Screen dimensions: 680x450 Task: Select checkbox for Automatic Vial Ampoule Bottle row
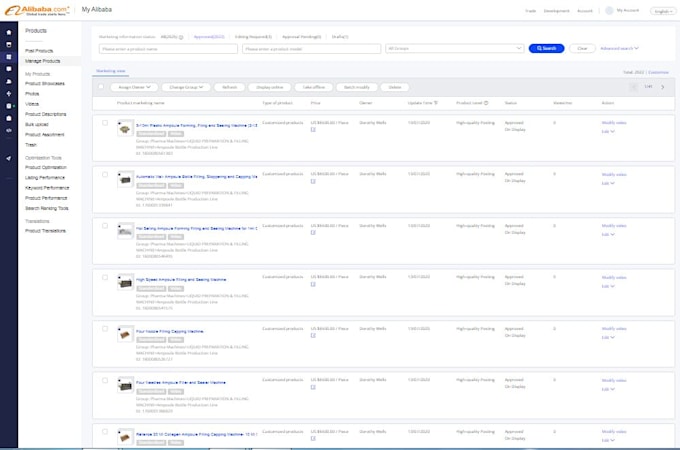tap(105, 175)
